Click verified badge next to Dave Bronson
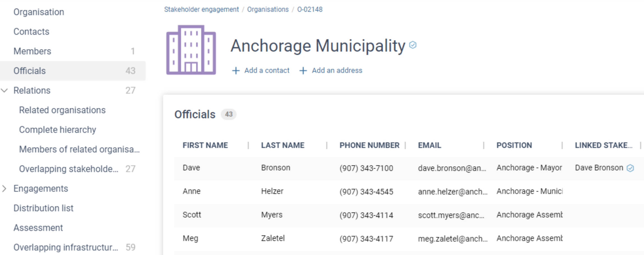The height and width of the screenshot is (255, 644). [630, 168]
